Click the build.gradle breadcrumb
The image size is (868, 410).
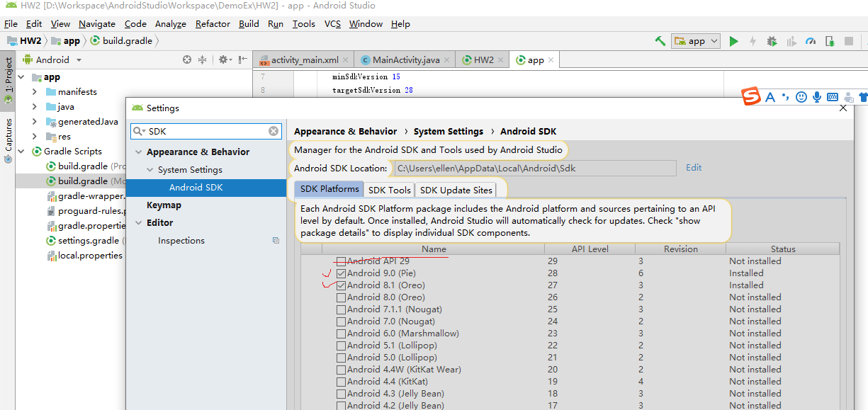point(121,41)
